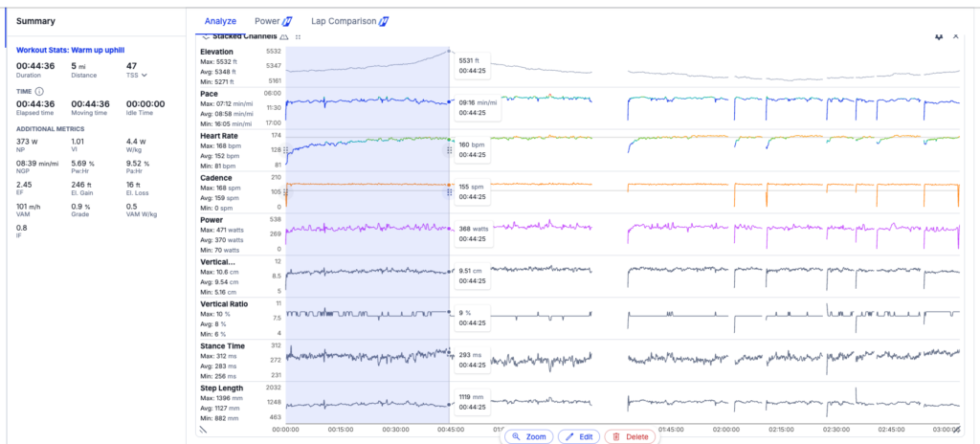Click the Step Length channel label

222,388
